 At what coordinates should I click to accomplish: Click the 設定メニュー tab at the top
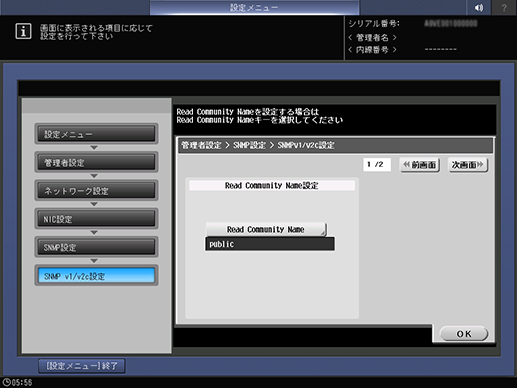point(254,7)
